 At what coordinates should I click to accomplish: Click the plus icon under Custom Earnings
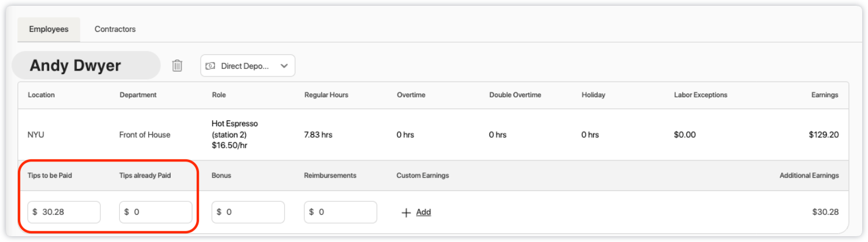(406, 212)
